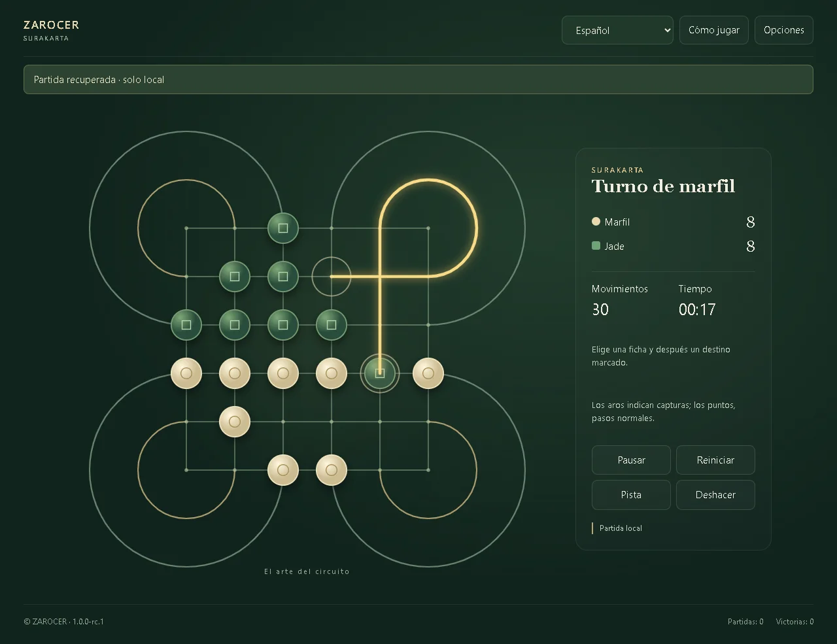The width and height of the screenshot is (837, 644).
Task: Open the Cómo jugar help
Action: (x=714, y=30)
